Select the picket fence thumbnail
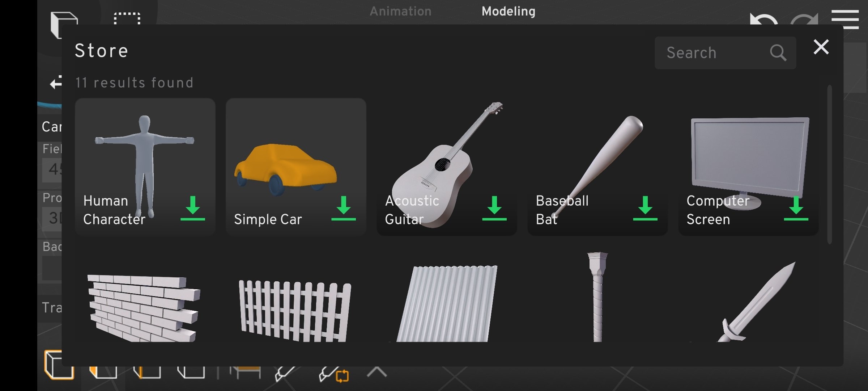The width and height of the screenshot is (868, 391). click(x=295, y=310)
